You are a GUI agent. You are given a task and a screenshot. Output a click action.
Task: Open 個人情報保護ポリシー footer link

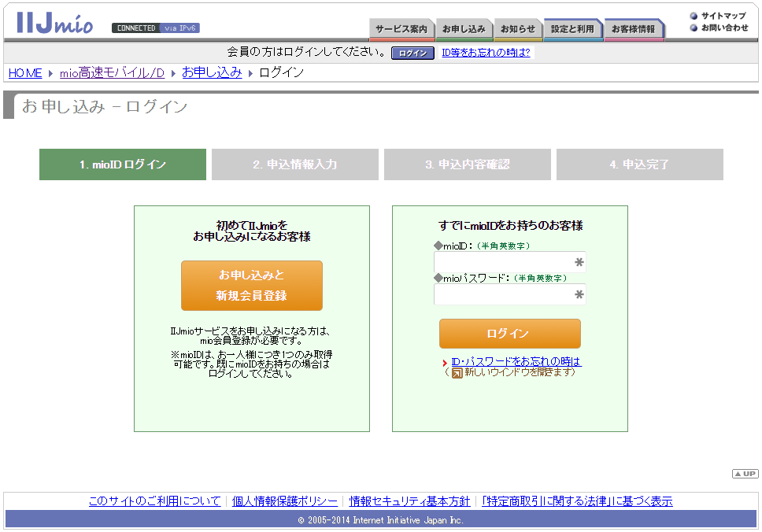(x=285, y=501)
